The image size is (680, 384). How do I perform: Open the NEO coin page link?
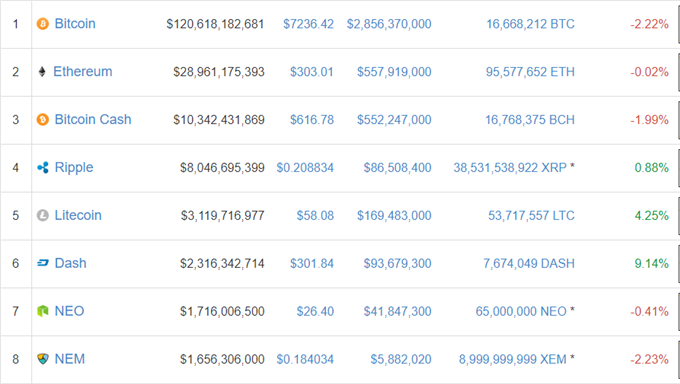[69, 311]
